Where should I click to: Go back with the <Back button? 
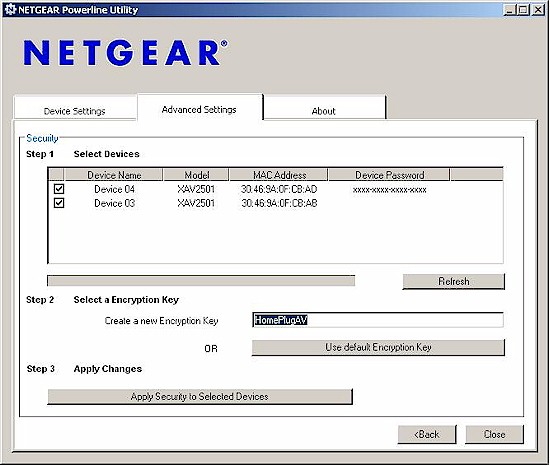[x=427, y=434]
